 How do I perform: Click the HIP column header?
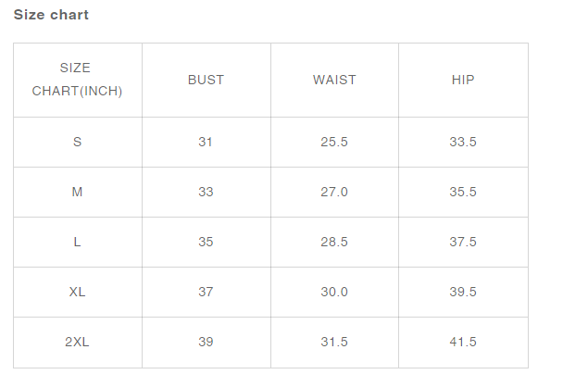coord(463,80)
